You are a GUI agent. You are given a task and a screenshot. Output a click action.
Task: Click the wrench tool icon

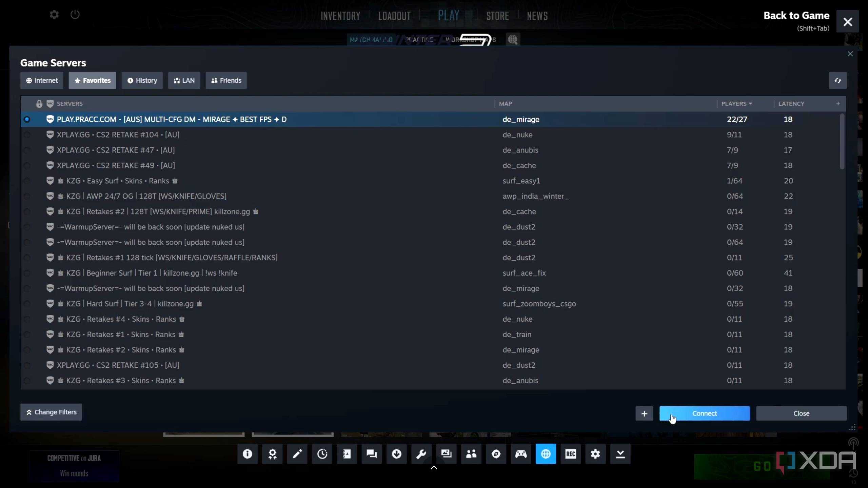(421, 454)
